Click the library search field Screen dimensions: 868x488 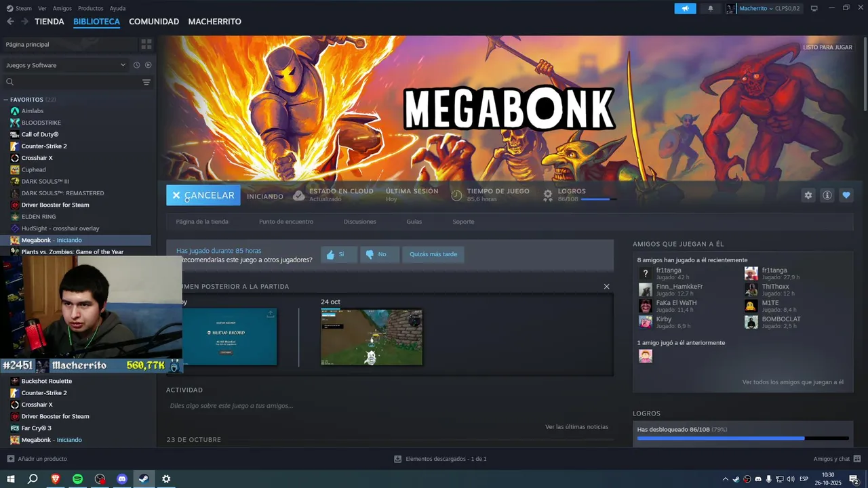coord(71,82)
